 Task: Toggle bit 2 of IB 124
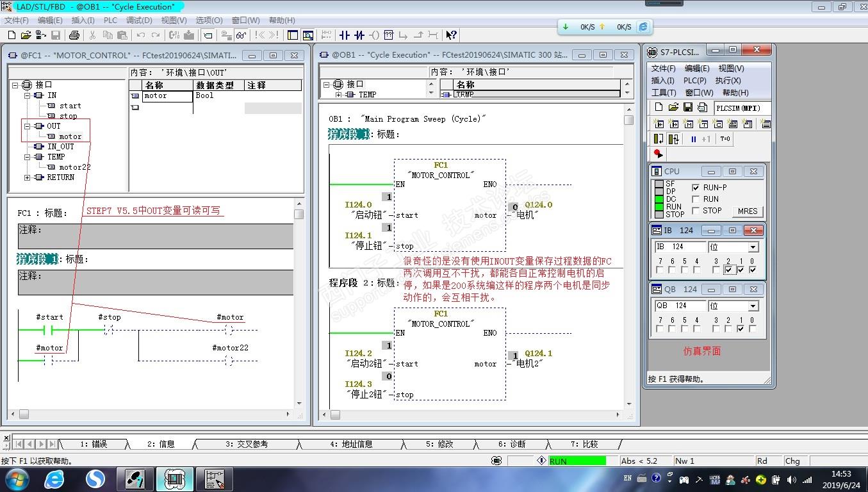click(728, 270)
